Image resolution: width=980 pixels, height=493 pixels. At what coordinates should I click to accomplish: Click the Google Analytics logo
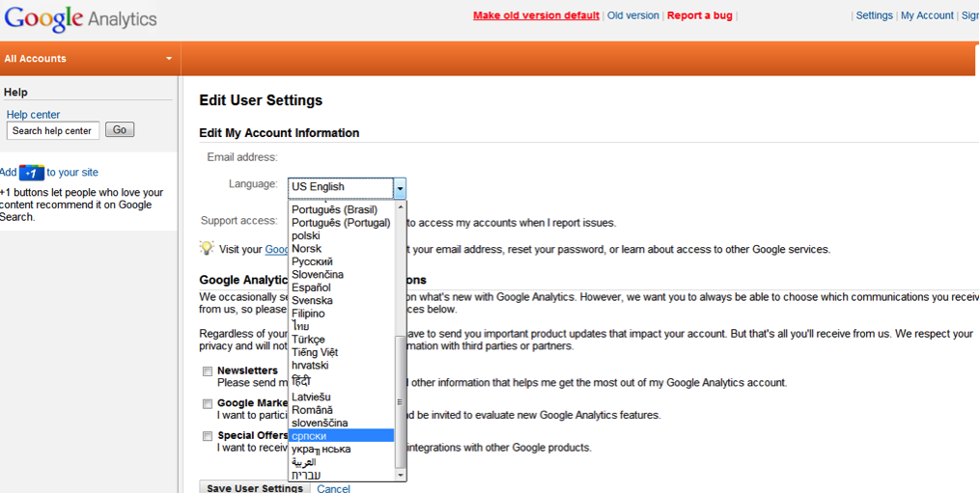(81, 18)
